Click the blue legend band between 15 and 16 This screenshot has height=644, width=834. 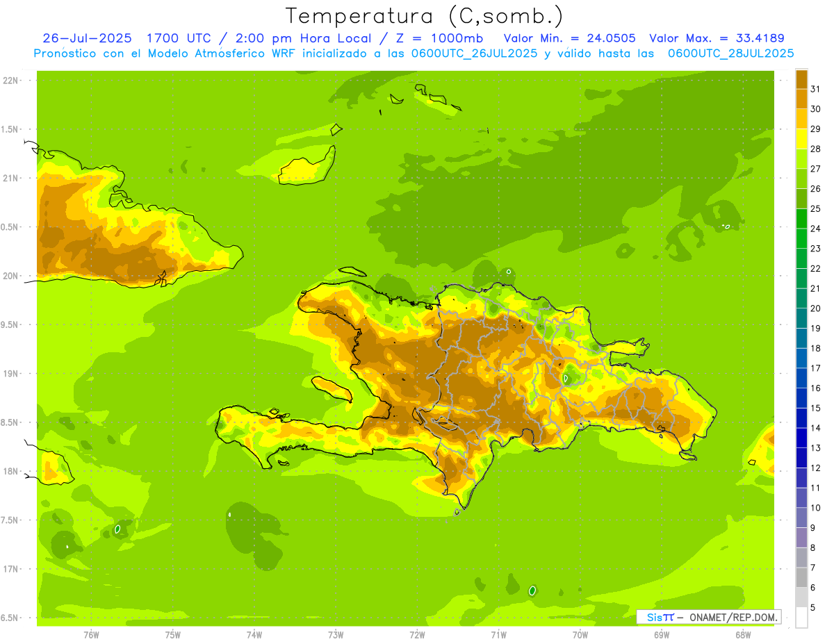point(801,398)
